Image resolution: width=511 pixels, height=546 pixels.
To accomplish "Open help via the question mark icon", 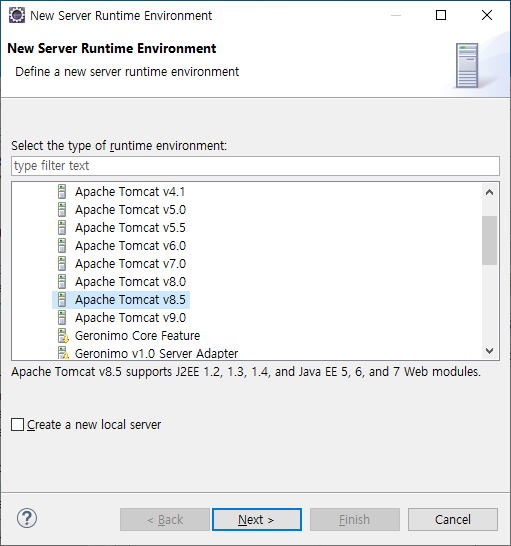I will coord(27,518).
